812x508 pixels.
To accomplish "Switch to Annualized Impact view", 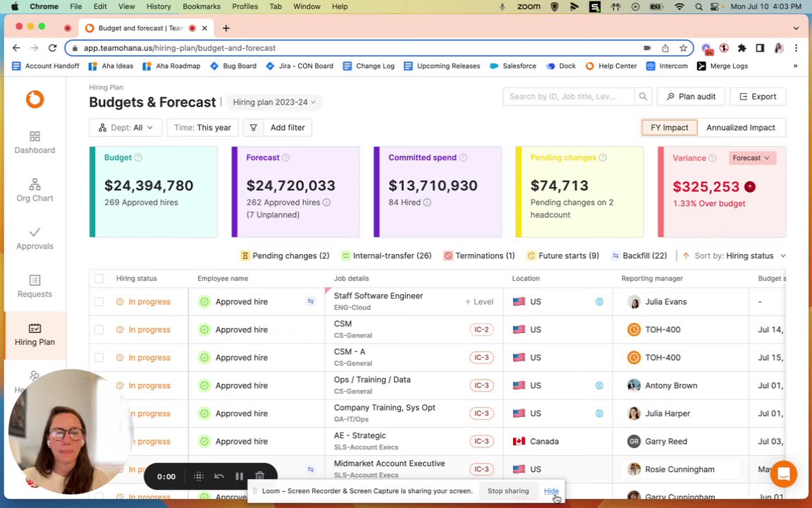I will (x=741, y=128).
